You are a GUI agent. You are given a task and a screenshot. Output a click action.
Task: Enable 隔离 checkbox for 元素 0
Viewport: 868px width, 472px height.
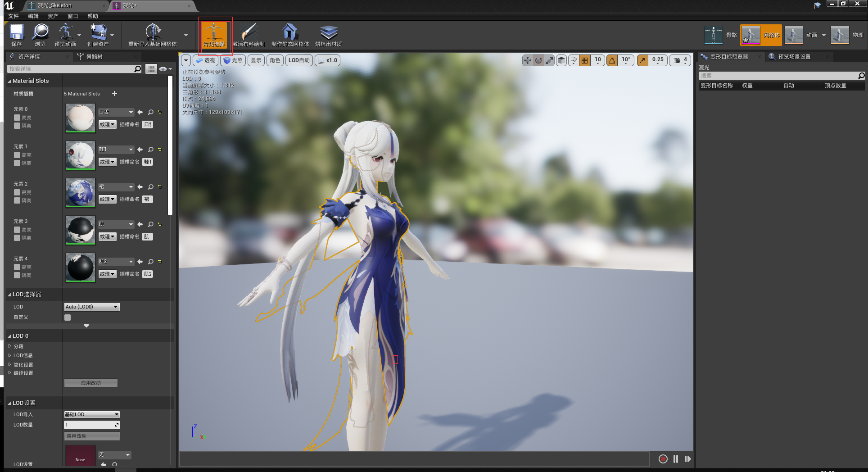pyautogui.click(x=17, y=126)
